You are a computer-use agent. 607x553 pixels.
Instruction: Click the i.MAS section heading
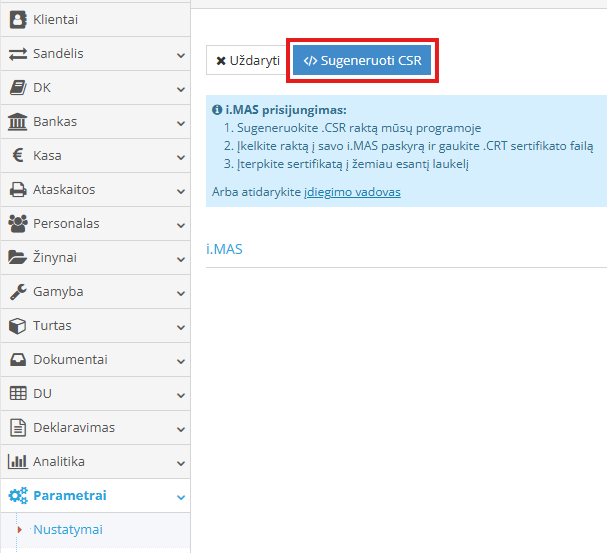point(225,249)
